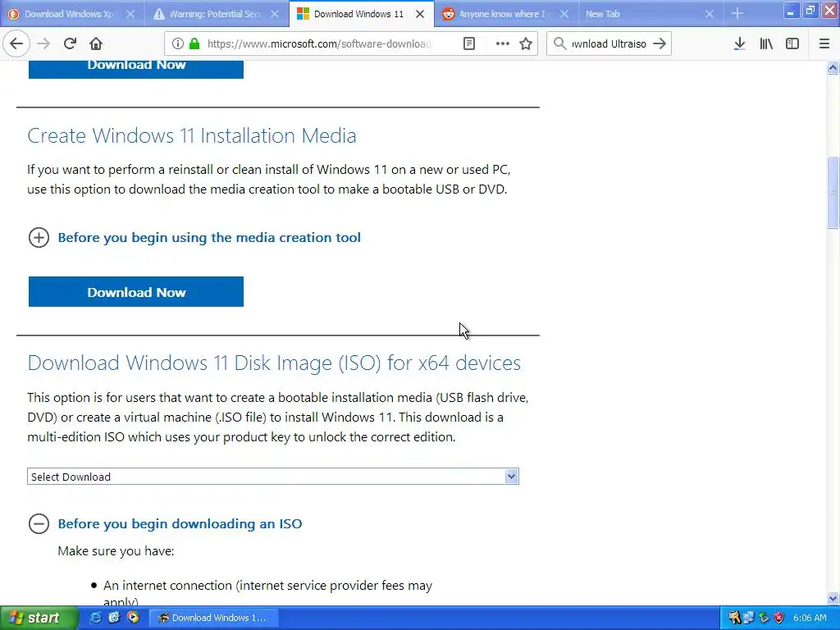Screen dimensions: 840x630
Task: Click Download Now under Create Installation Media
Action: 136,292
